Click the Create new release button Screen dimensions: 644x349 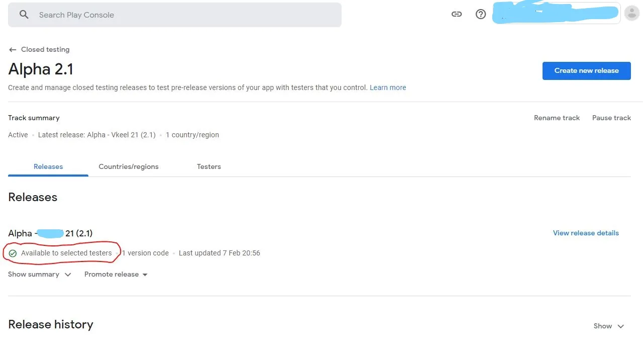click(x=586, y=71)
